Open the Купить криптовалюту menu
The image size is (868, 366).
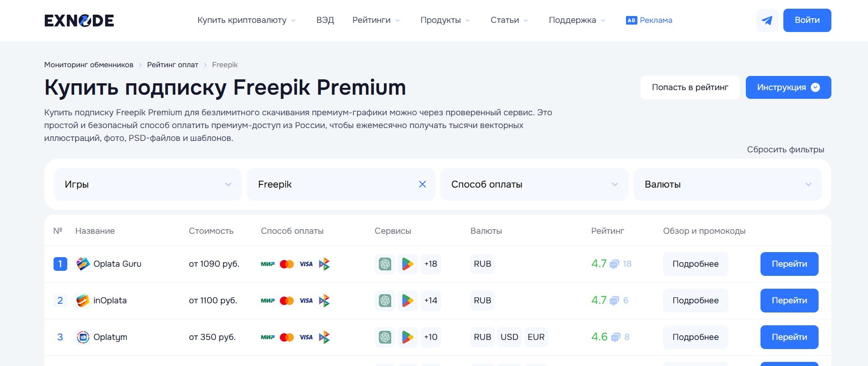point(246,20)
